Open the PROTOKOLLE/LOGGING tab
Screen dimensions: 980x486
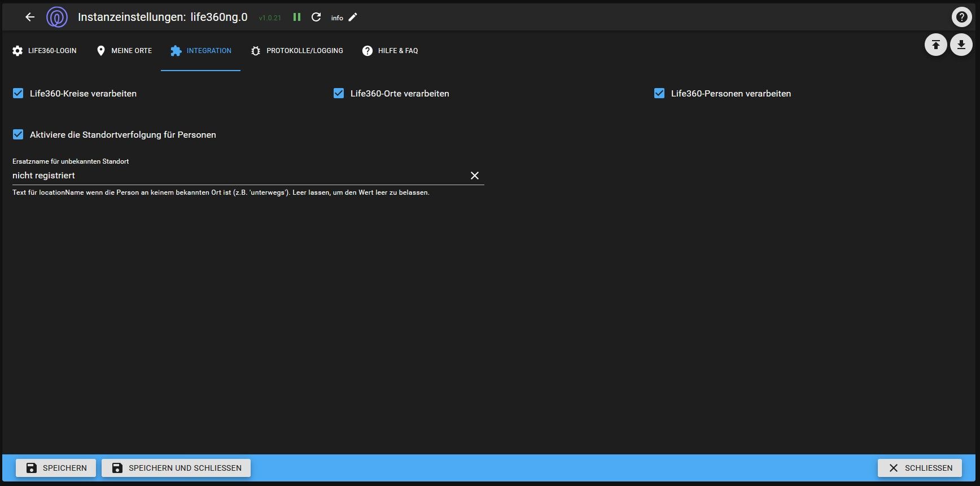[297, 51]
